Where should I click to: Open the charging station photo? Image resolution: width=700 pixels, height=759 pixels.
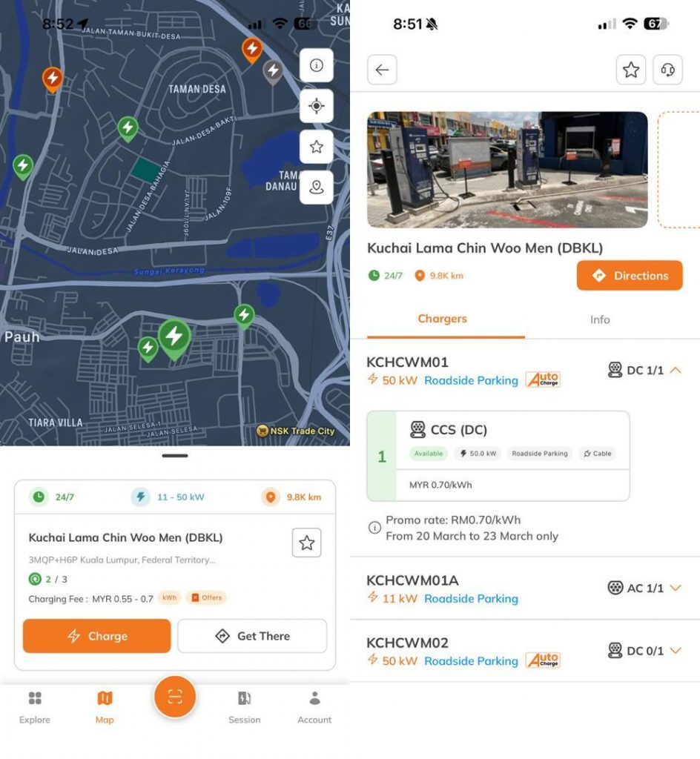507,170
